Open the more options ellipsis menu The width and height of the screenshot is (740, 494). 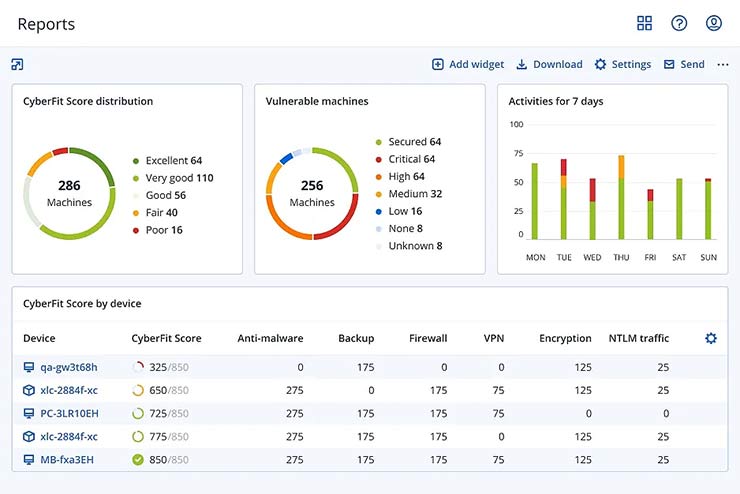click(x=723, y=65)
